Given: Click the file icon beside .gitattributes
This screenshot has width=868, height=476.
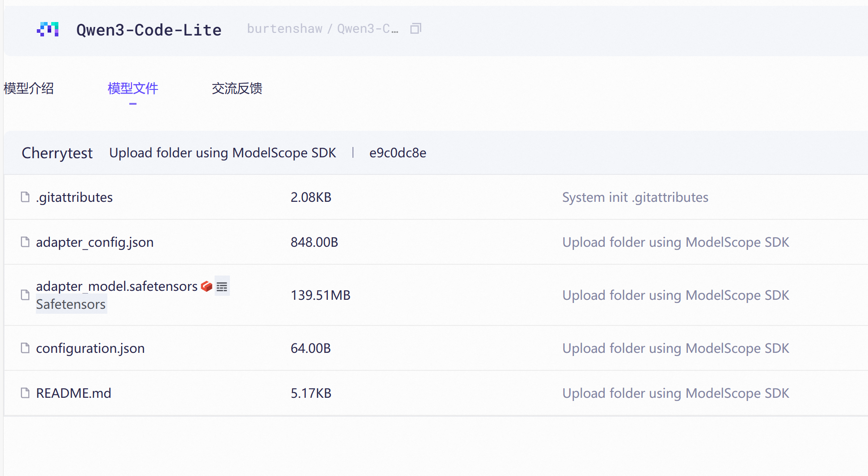Looking at the screenshot, I should (x=25, y=197).
